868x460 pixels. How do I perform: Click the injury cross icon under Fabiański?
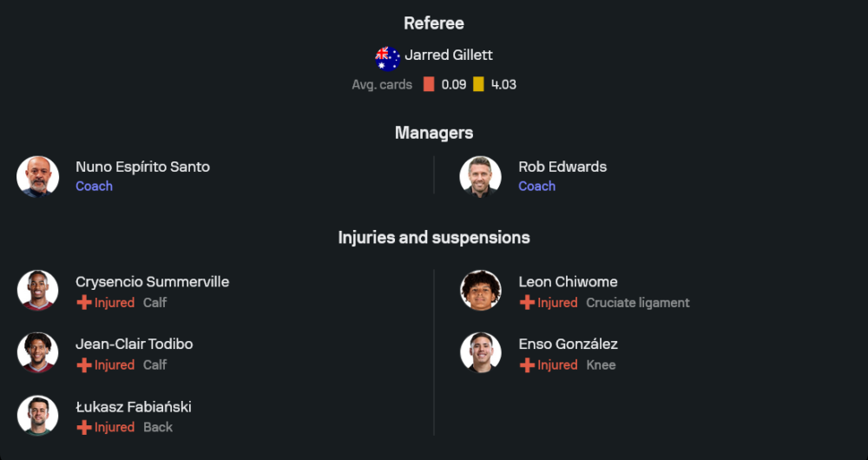[x=84, y=428]
